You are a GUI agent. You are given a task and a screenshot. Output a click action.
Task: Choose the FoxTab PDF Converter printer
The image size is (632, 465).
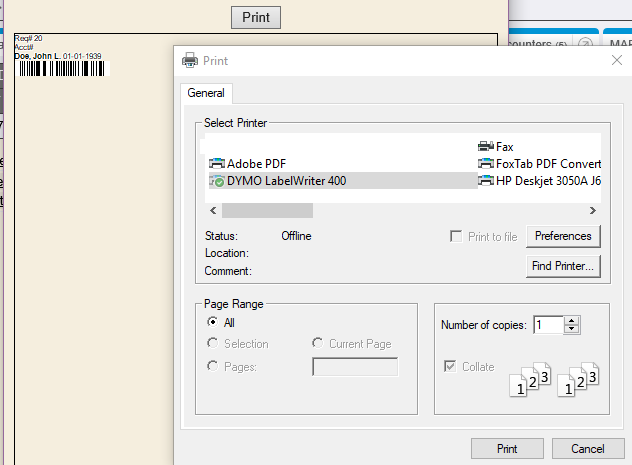pos(548,164)
